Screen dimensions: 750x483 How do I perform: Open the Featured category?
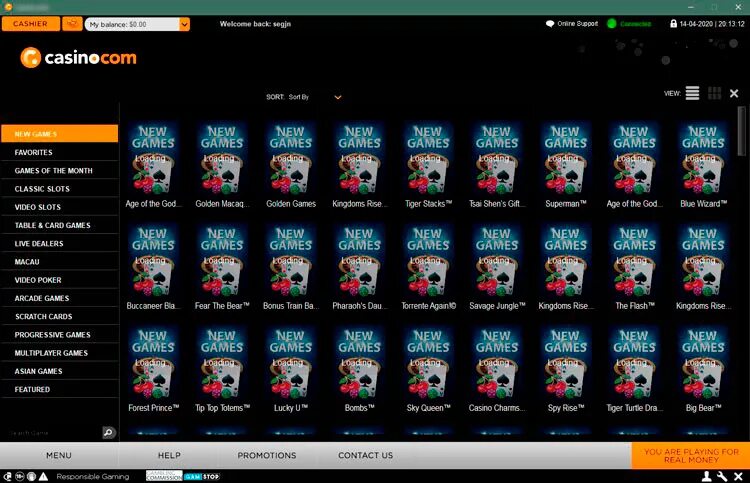click(x=60, y=389)
